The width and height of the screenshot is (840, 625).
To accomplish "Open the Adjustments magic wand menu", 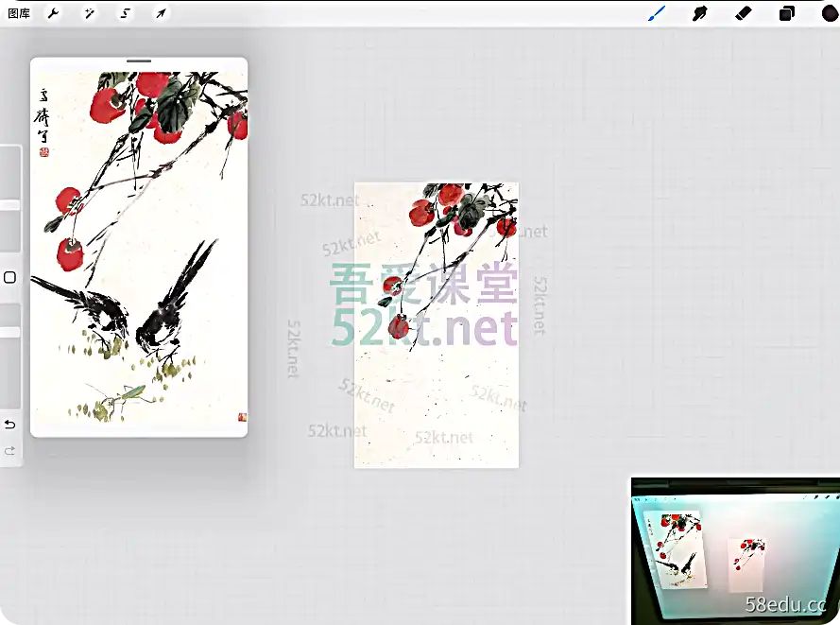I will [x=89, y=13].
